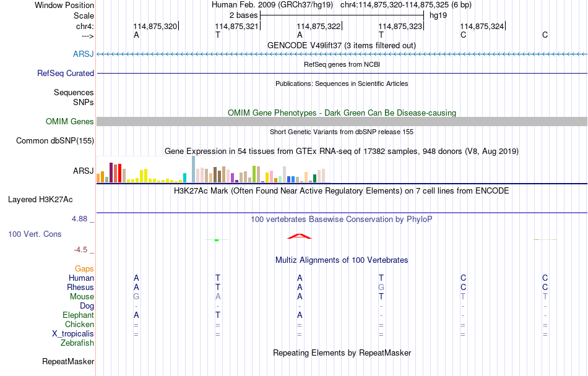588x376 pixels.
Task: Click the Mouse species label
Action: (x=82, y=297)
